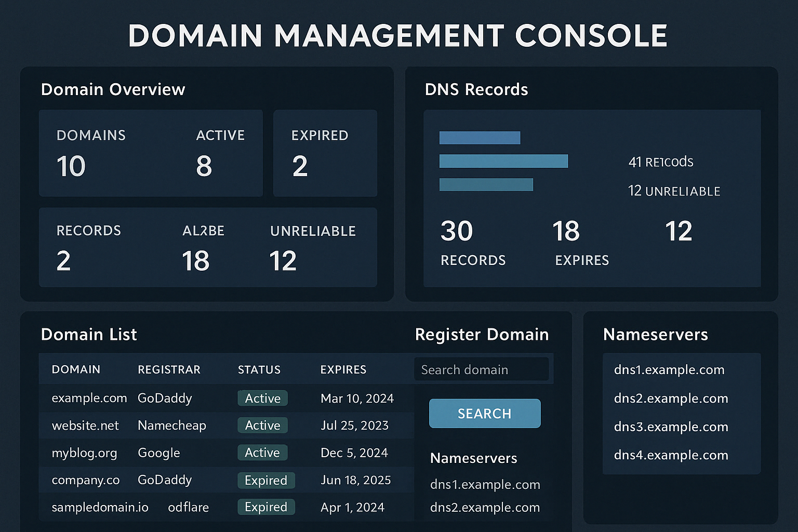Click the 30 RECORDS figure in DNS Records
798x532 pixels.
(473, 243)
